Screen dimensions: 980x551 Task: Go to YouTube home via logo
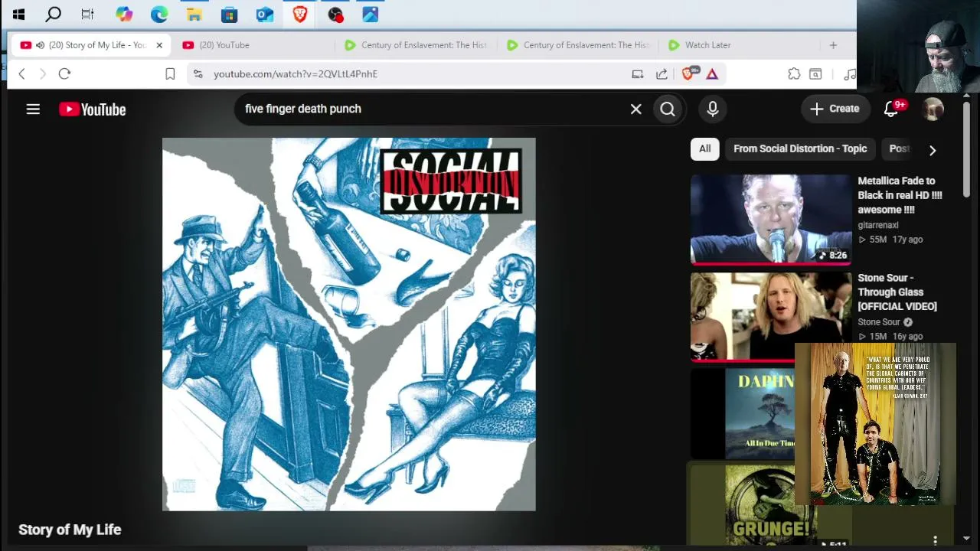(x=93, y=109)
